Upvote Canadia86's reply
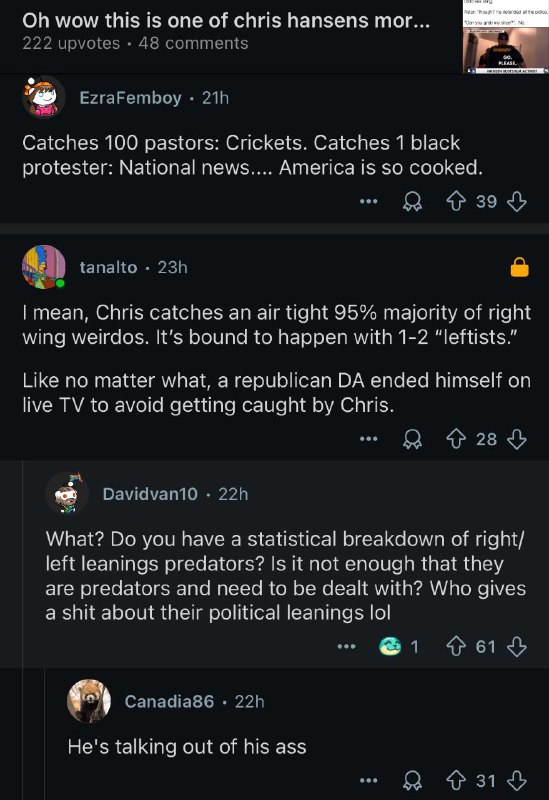549x800 pixels. pyautogui.click(x=456, y=781)
